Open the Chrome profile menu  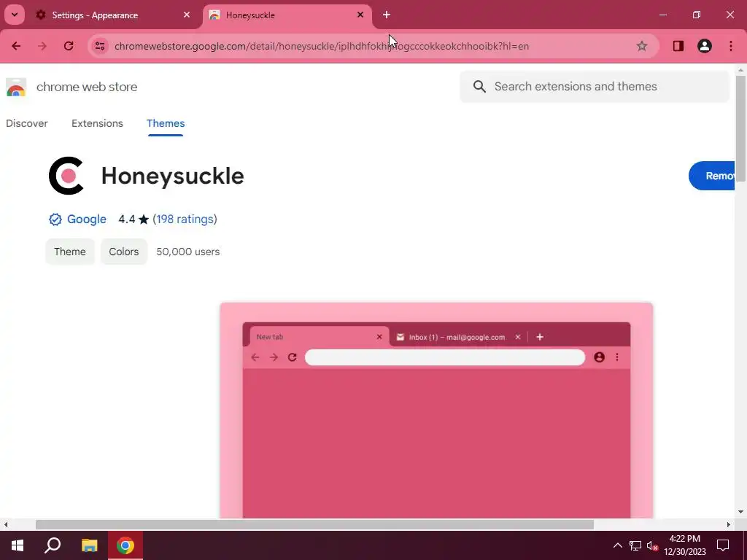[705, 46]
